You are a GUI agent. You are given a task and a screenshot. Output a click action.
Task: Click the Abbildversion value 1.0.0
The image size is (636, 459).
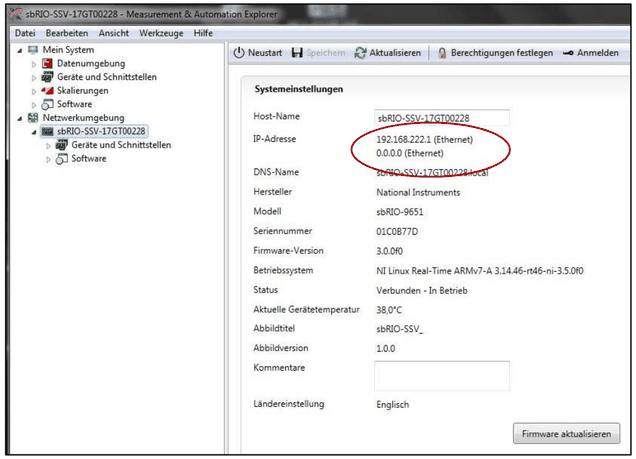385,348
